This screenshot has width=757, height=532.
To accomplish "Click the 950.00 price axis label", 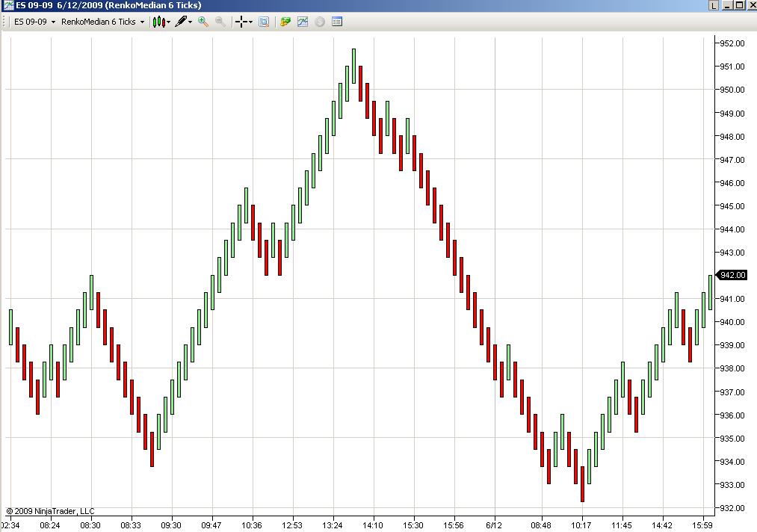I will 732,90.
